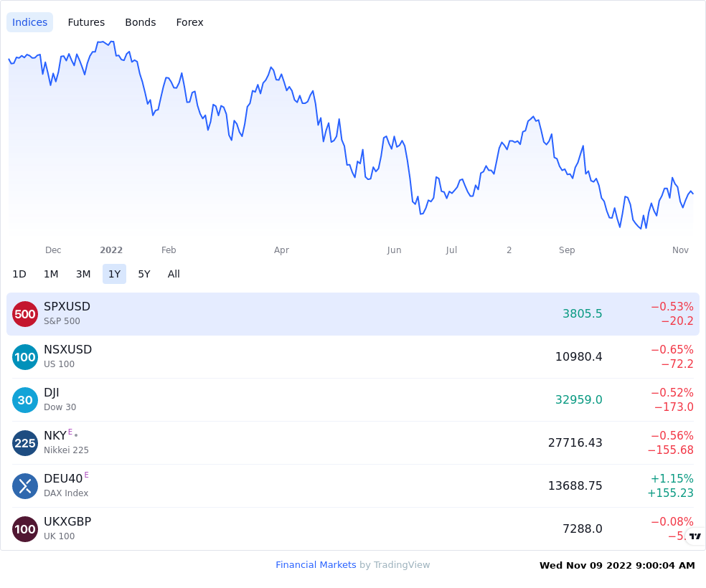This screenshot has height=588, width=706.
Task: Click the 'US 100' description label
Action: 59,364
